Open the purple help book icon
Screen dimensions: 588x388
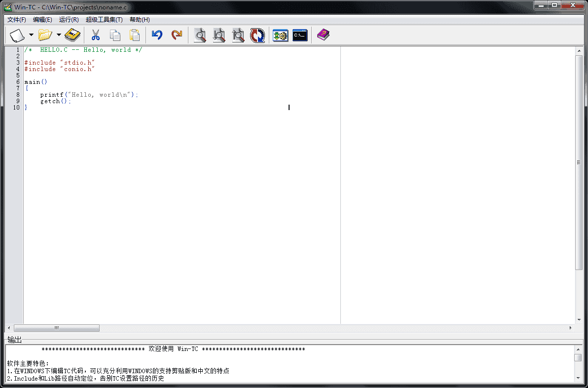pyautogui.click(x=323, y=35)
